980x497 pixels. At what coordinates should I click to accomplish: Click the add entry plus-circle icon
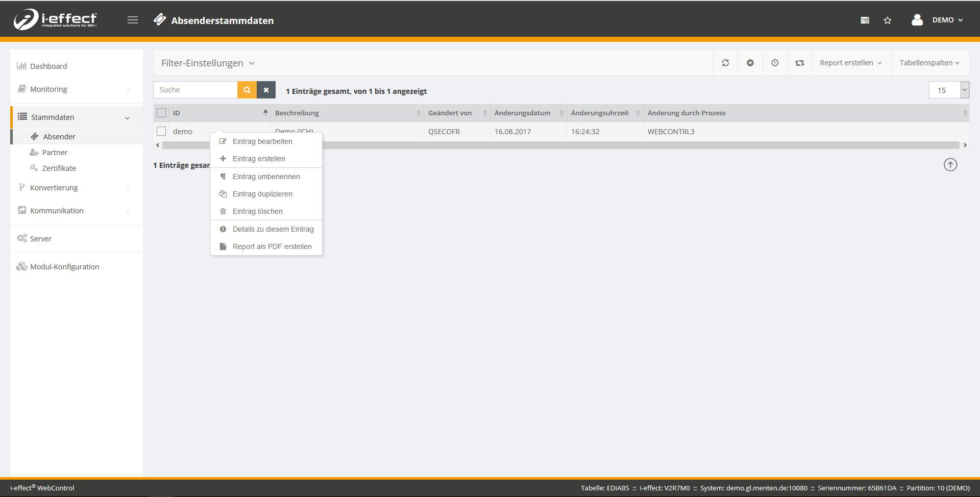750,63
